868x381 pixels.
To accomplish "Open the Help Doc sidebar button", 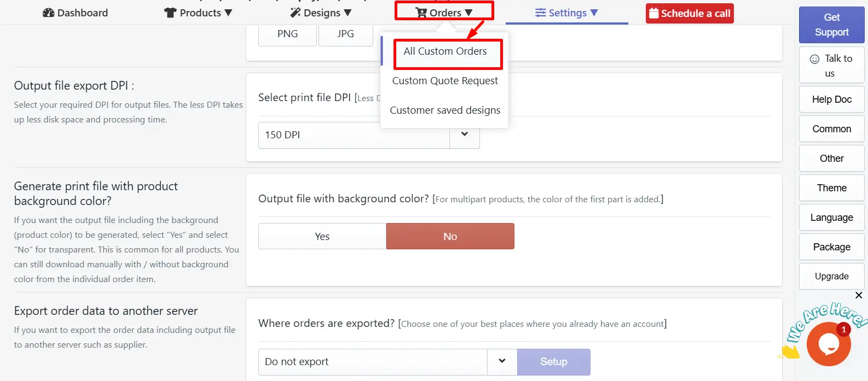I will (x=832, y=99).
